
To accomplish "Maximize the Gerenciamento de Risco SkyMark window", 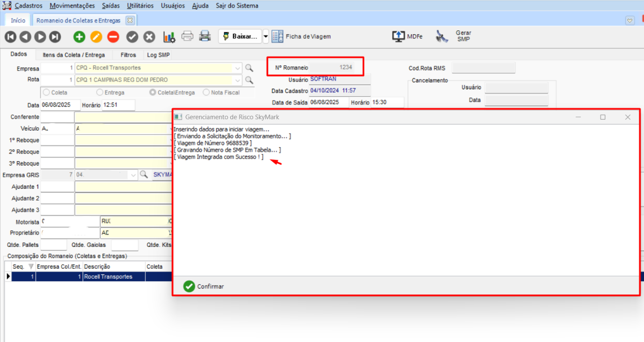I will [602, 117].
